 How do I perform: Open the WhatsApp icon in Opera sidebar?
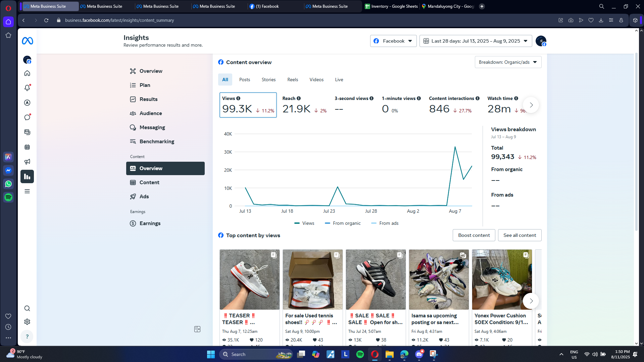pyautogui.click(x=8, y=184)
